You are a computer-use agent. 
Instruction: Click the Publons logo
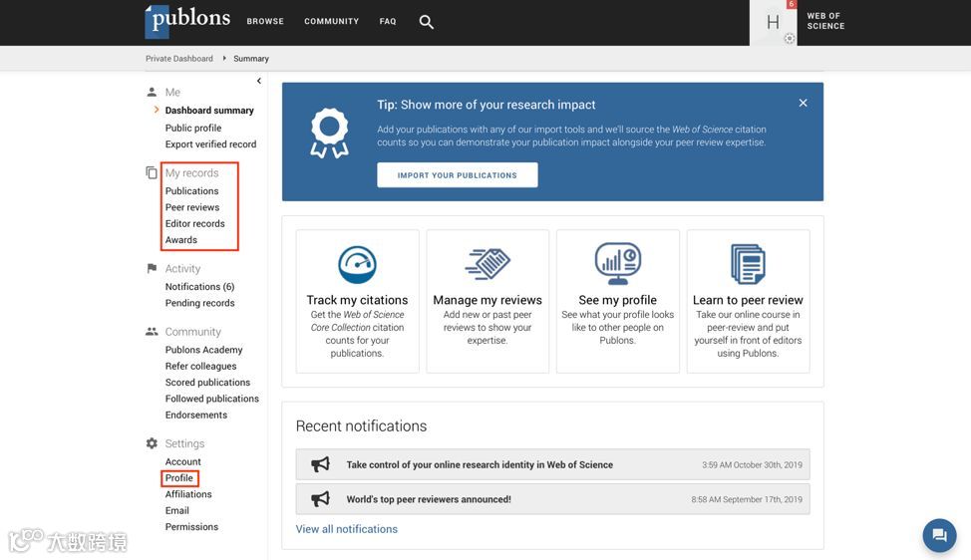tap(187, 21)
